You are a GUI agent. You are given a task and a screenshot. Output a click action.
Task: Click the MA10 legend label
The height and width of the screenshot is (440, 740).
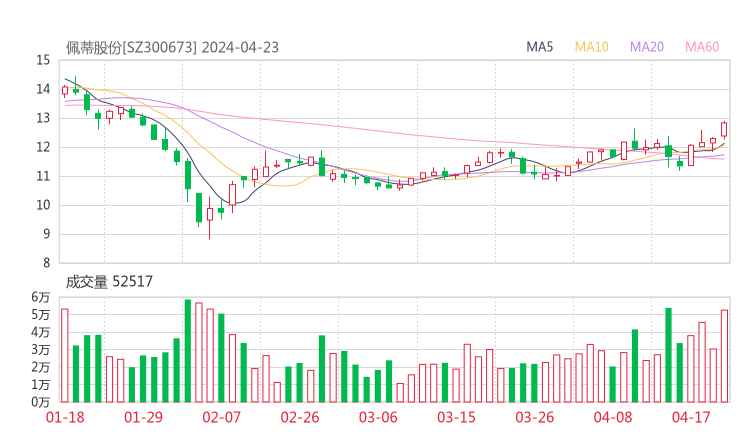click(x=591, y=47)
